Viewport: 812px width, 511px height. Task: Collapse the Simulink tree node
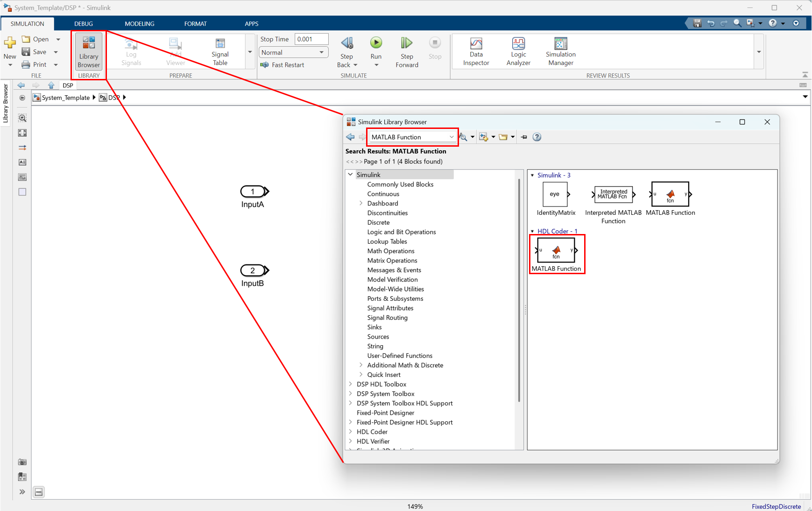(351, 174)
